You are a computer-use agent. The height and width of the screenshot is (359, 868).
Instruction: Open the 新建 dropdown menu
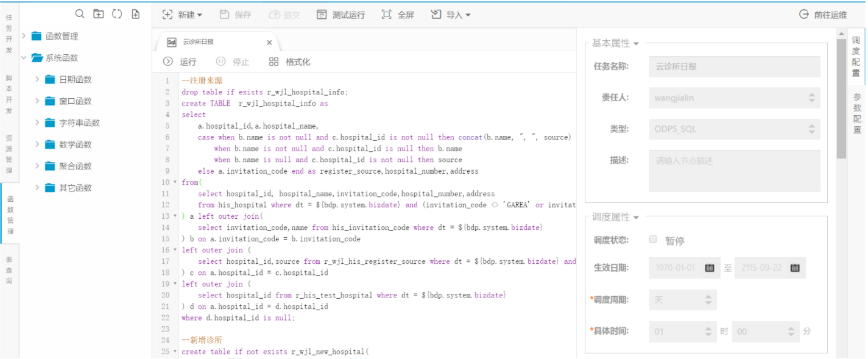pos(183,15)
